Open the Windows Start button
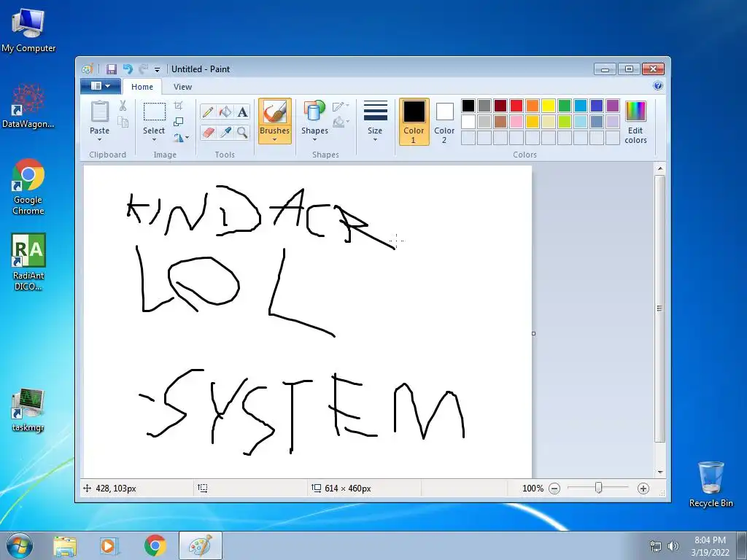 [x=19, y=545]
